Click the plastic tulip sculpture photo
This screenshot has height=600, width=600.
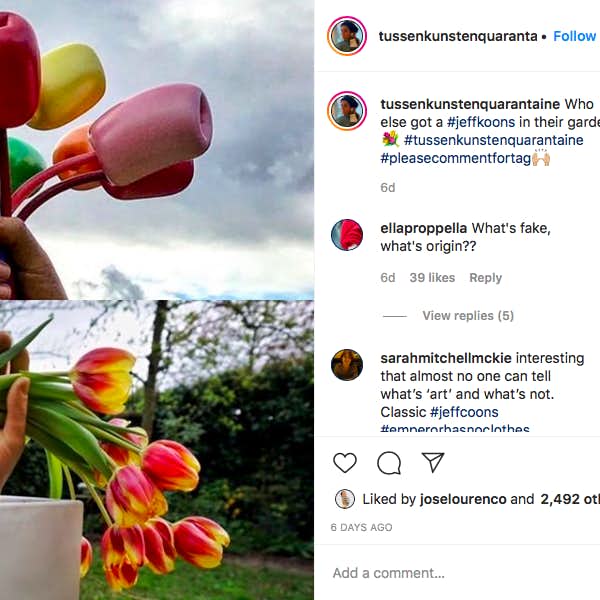tap(157, 150)
